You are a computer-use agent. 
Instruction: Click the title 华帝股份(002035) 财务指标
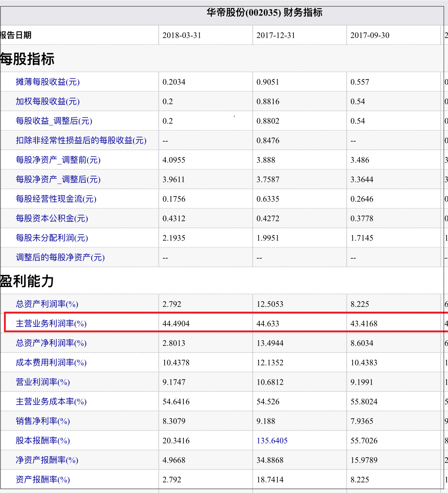pyautogui.click(x=264, y=13)
